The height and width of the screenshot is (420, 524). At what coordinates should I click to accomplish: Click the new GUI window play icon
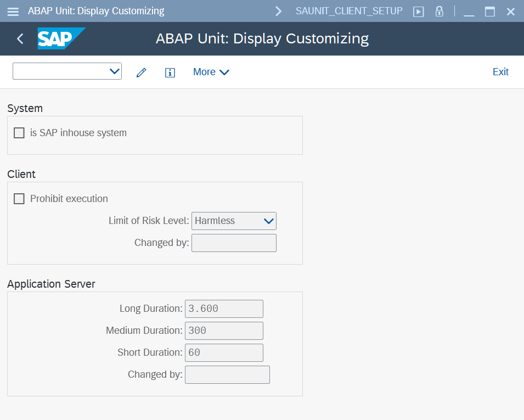pyautogui.click(x=419, y=12)
